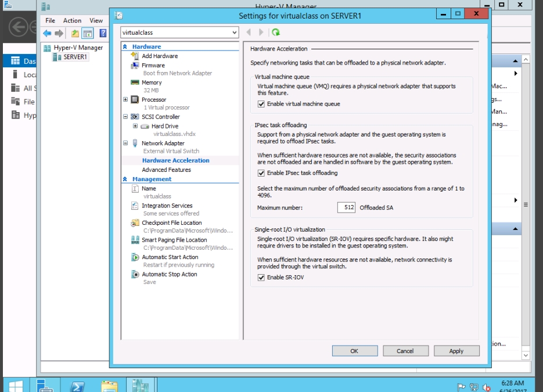Click the Firmware icon in Hardware list
543x392 pixels.
(x=135, y=66)
